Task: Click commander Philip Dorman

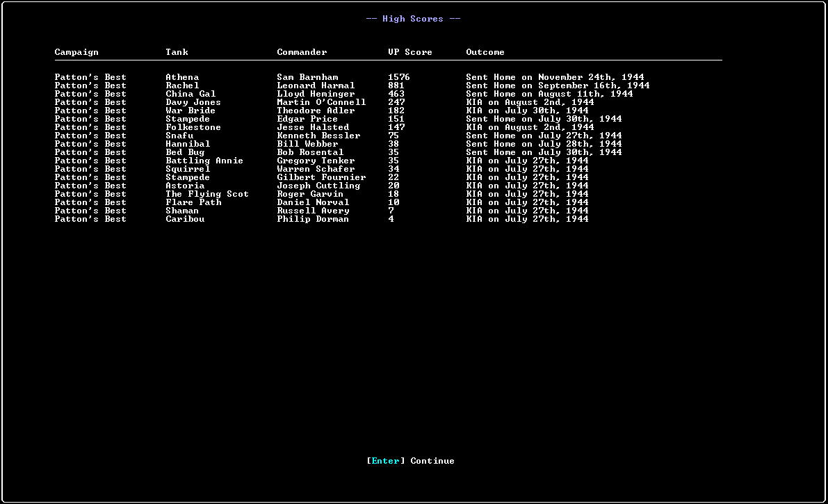Action: click(x=313, y=219)
